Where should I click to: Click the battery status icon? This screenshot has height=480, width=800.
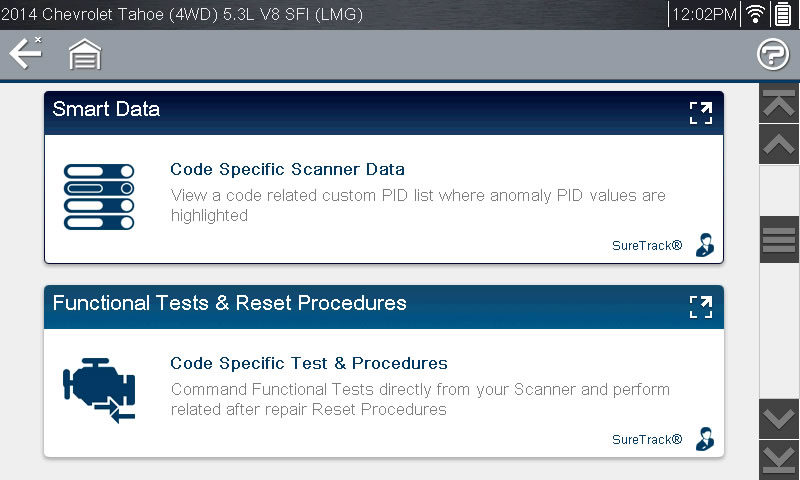(x=782, y=14)
